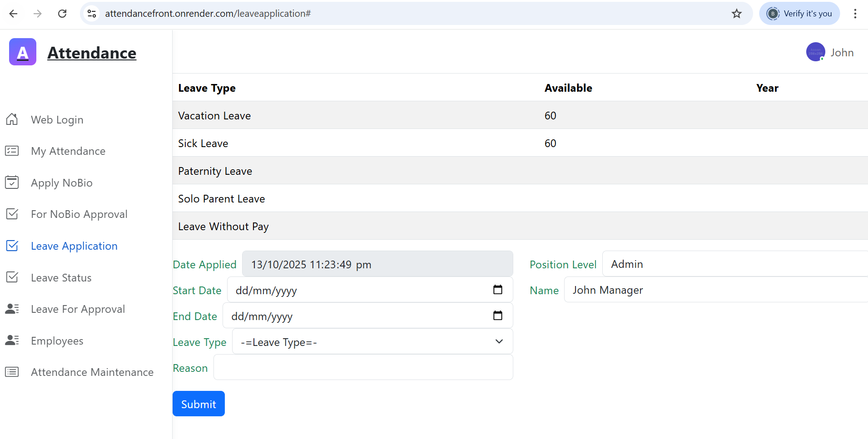
Task: Click the Employees people icon
Action: click(12, 340)
